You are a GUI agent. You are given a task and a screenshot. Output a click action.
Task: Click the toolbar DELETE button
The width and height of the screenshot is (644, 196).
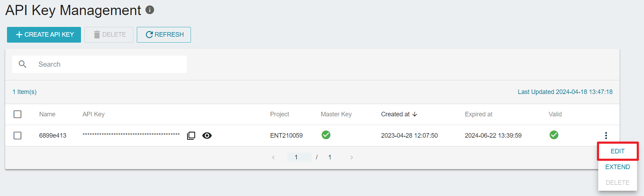[x=109, y=35]
